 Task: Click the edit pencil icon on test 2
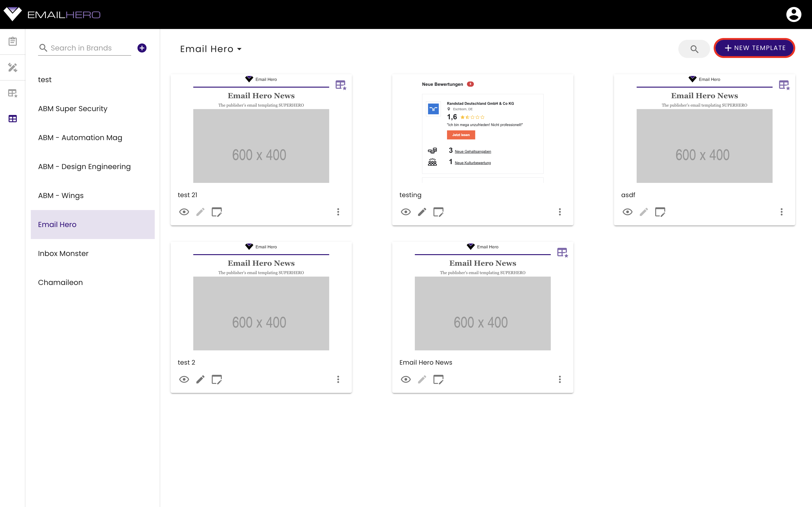(201, 379)
